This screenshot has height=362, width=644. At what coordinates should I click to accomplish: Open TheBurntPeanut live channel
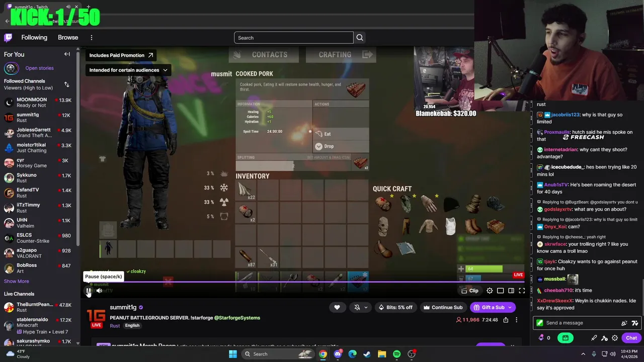click(38, 307)
